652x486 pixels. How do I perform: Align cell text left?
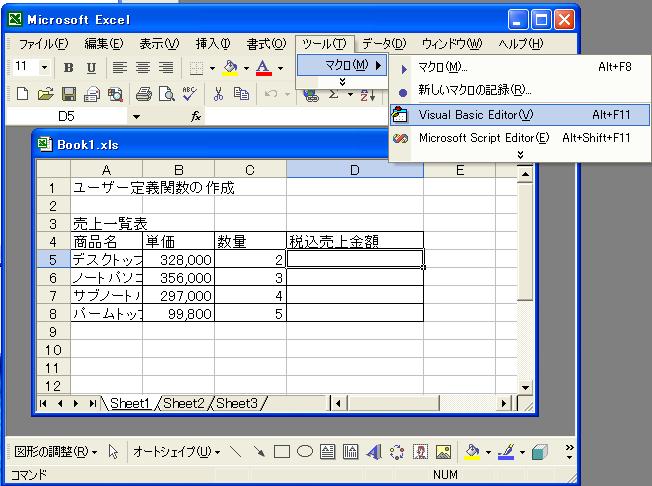[x=120, y=67]
